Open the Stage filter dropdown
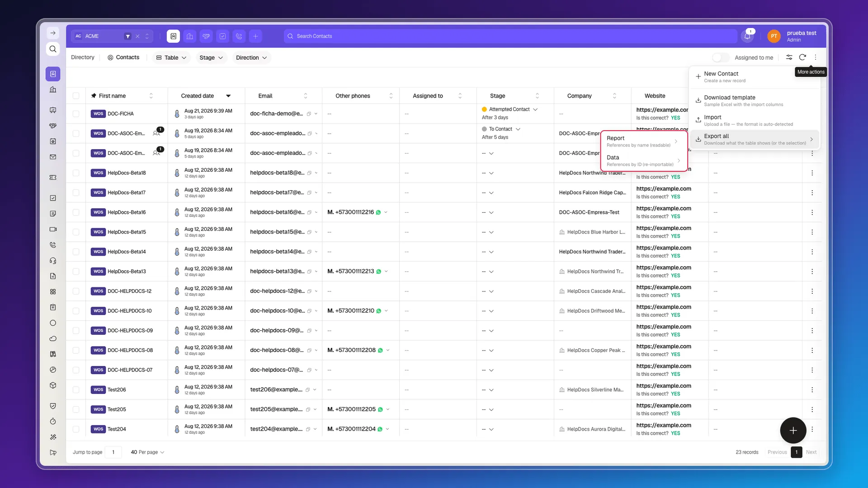 pos(211,57)
